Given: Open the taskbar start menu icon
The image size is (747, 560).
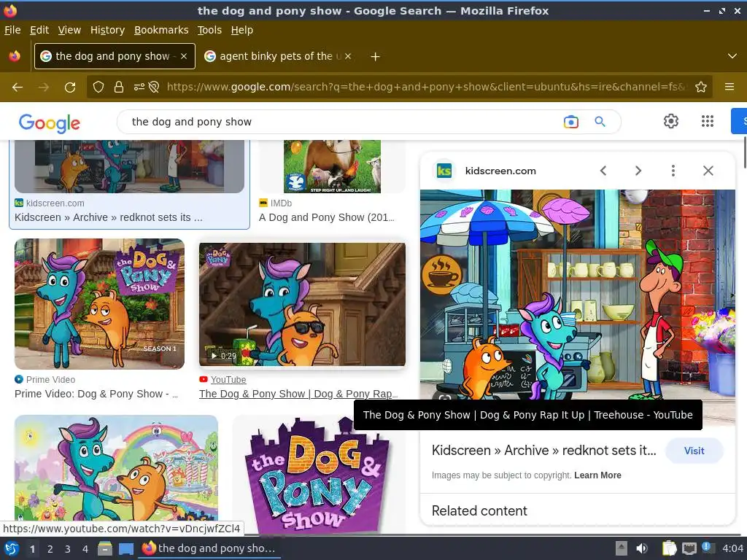Looking at the screenshot, I should point(12,549).
